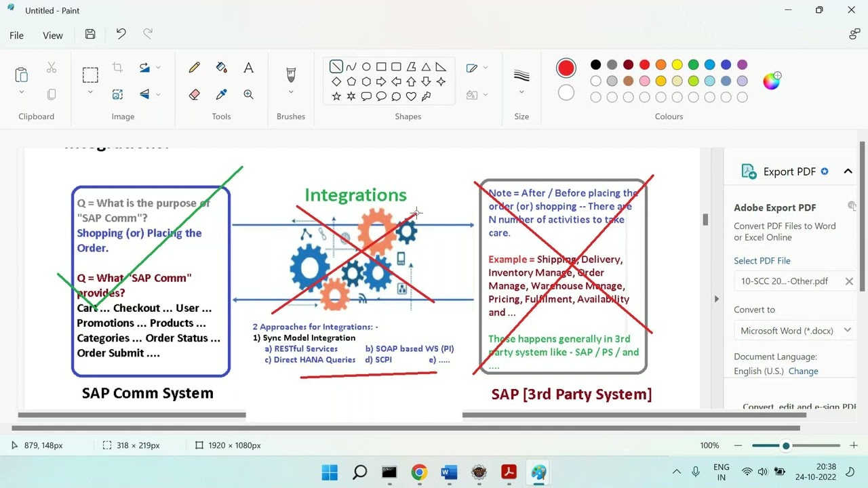
Task: Select the Fill with colour bucket tool
Action: (221, 68)
